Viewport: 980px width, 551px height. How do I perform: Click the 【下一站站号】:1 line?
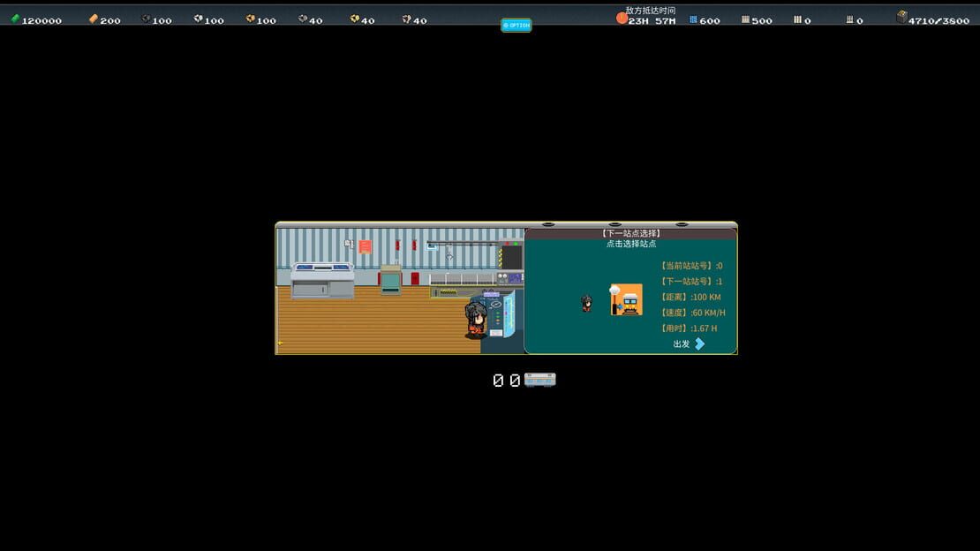coord(690,282)
